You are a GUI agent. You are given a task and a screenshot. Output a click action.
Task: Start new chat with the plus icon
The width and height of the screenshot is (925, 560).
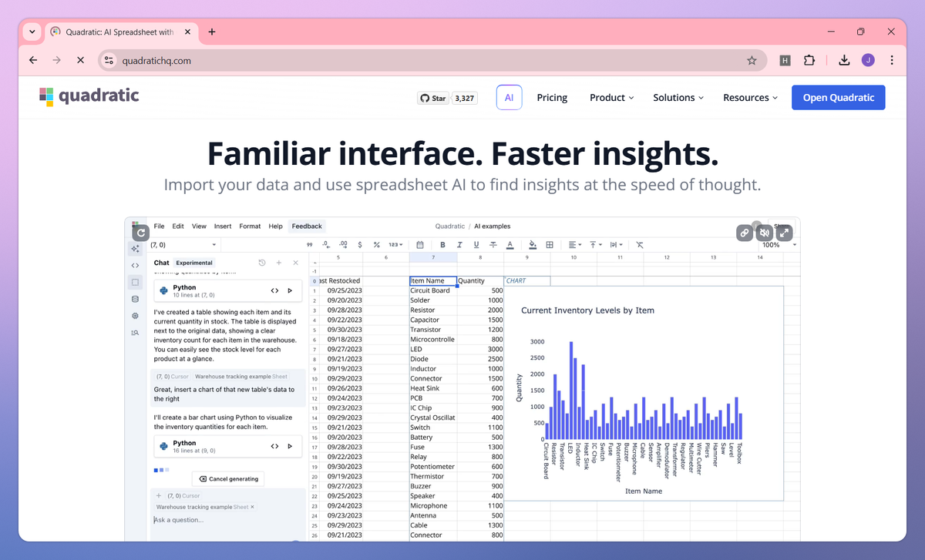click(x=279, y=263)
